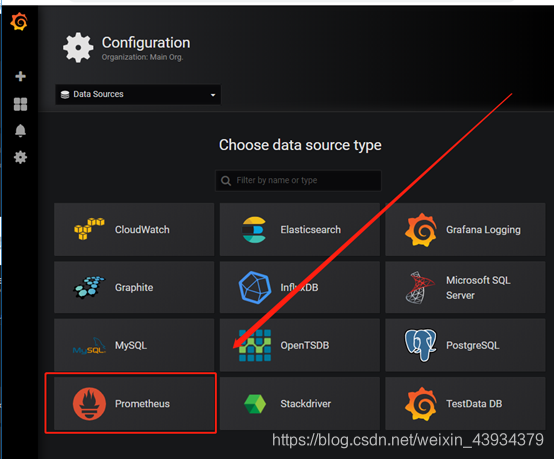The image size is (554, 459).
Task: Select the Graphite label
Action: pyautogui.click(x=134, y=288)
